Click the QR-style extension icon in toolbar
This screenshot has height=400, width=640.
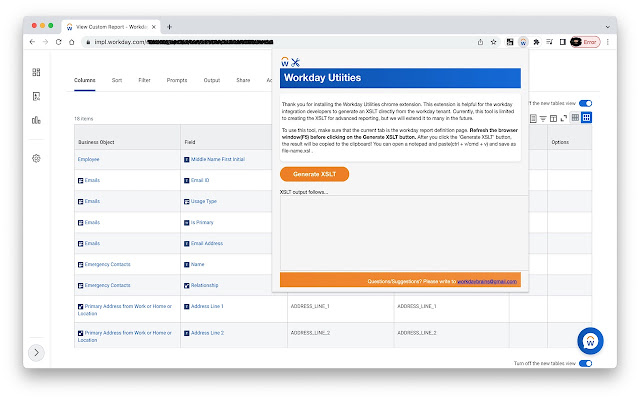tap(510, 42)
